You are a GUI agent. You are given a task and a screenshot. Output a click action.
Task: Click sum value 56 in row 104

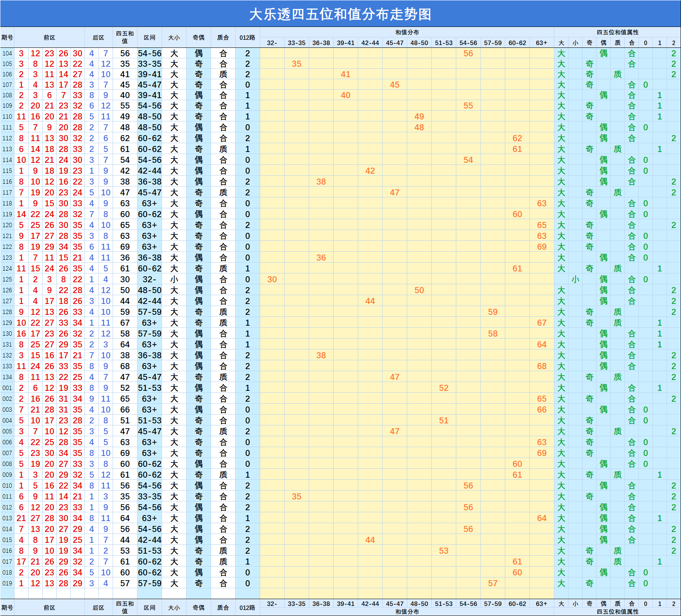(x=125, y=53)
